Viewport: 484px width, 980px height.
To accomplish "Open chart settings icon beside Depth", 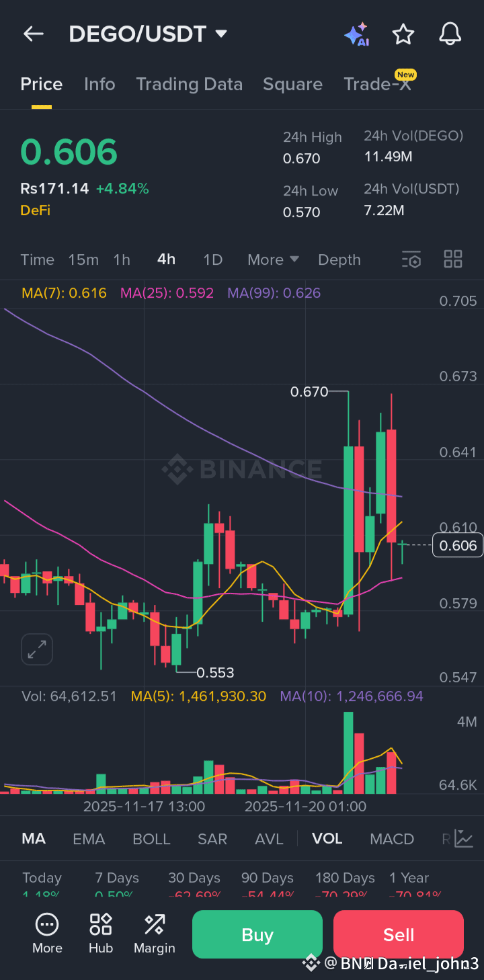I will pyautogui.click(x=411, y=259).
